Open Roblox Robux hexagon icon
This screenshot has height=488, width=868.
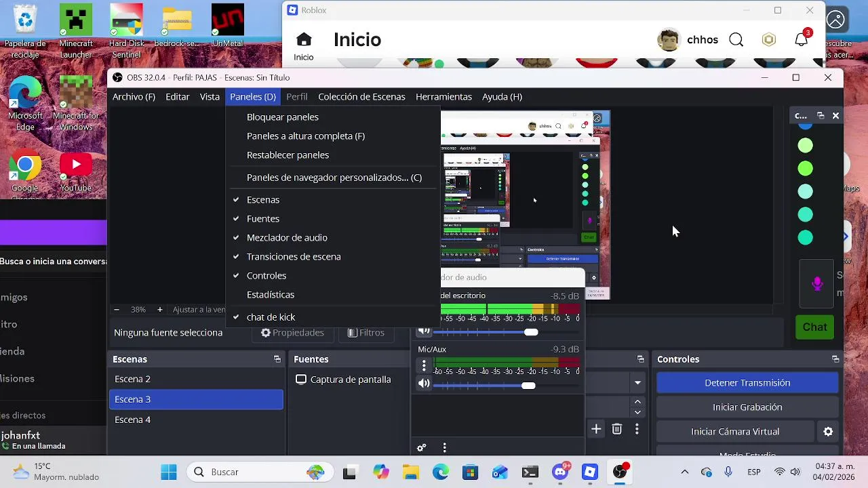tap(768, 40)
